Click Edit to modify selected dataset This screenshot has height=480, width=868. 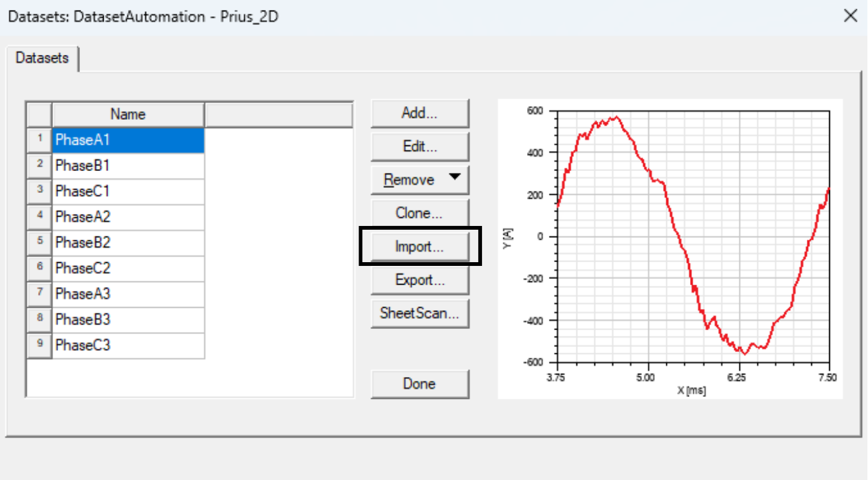(420, 146)
